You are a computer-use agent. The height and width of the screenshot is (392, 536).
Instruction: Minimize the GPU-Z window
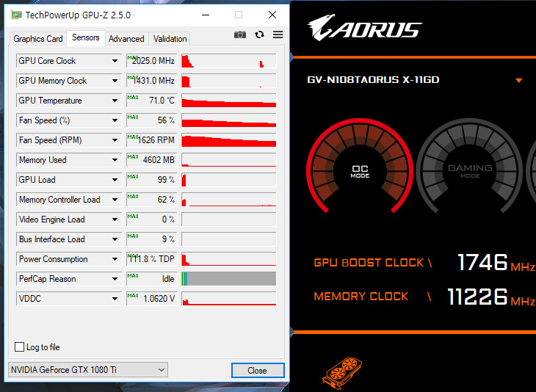click(x=206, y=15)
